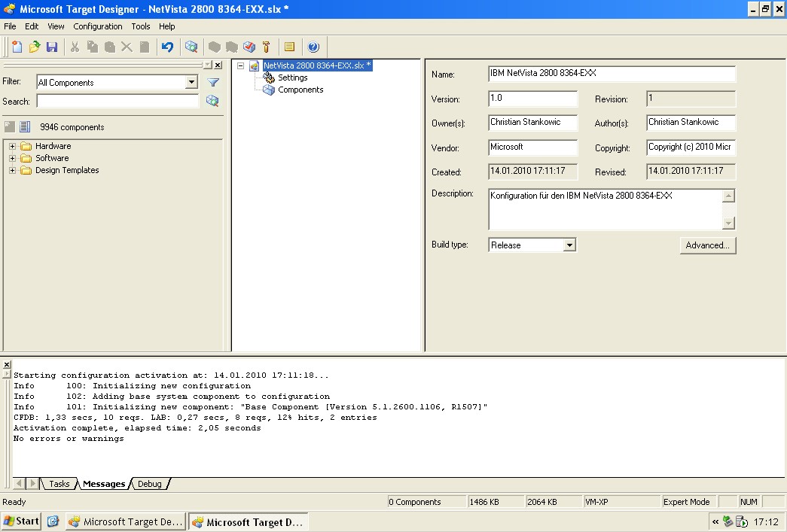Viewport: 787px width, 532px height.
Task: Click the Build target hammer icon
Action: [x=266, y=47]
